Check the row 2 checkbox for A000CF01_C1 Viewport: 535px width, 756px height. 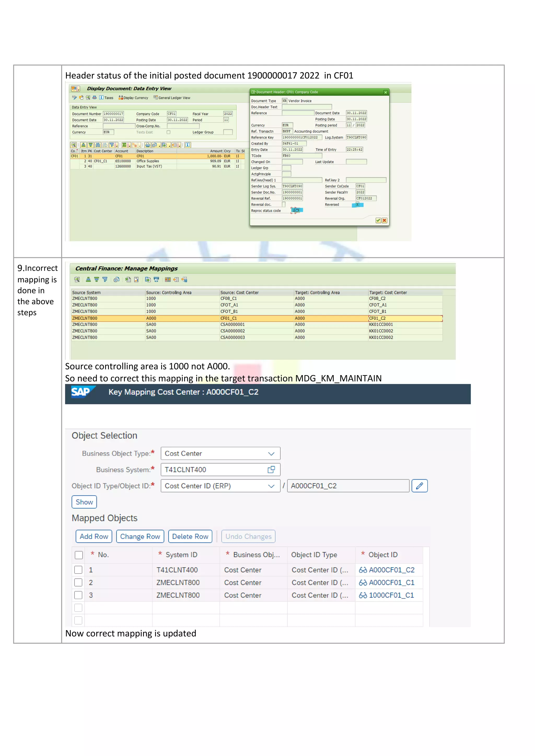click(78, 582)
